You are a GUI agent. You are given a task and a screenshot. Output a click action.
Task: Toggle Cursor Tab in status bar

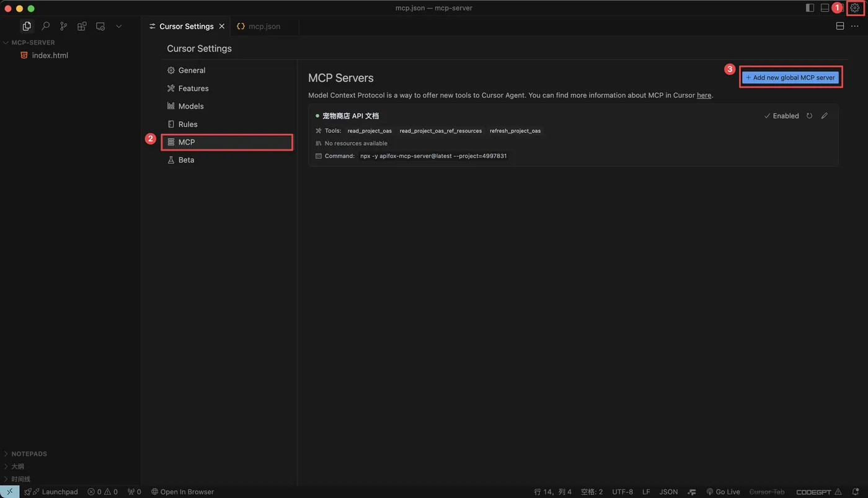click(x=766, y=492)
